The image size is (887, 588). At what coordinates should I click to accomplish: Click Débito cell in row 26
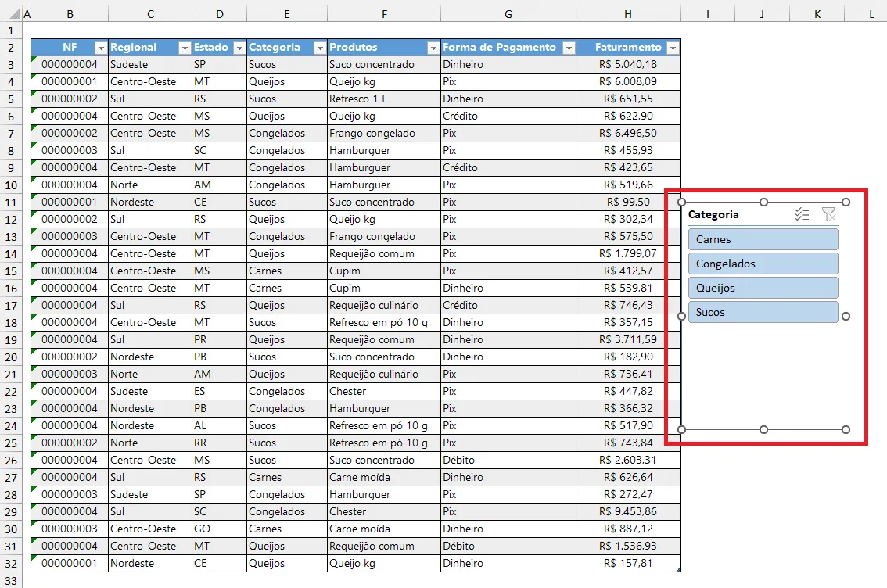point(508,461)
